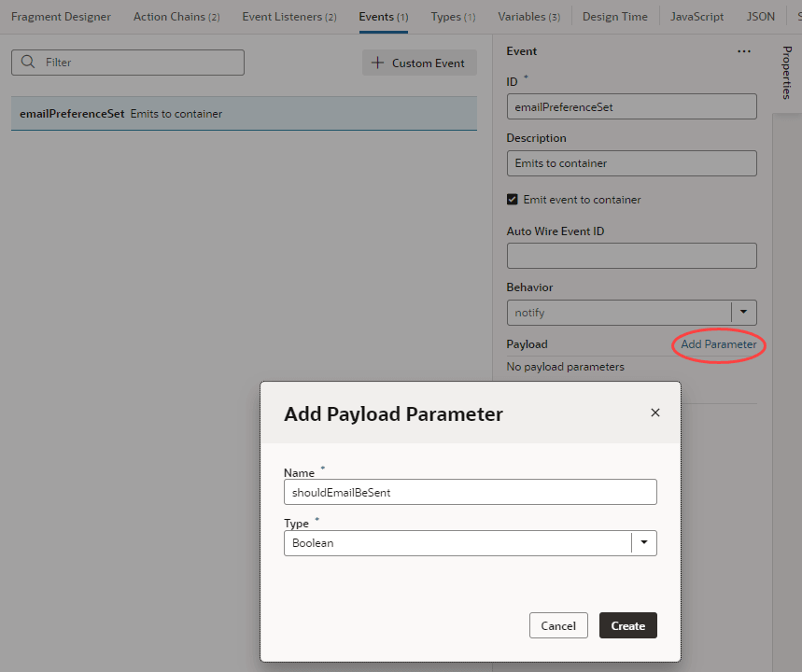Open the JSON tab
The height and width of the screenshot is (672, 802).
(x=760, y=16)
